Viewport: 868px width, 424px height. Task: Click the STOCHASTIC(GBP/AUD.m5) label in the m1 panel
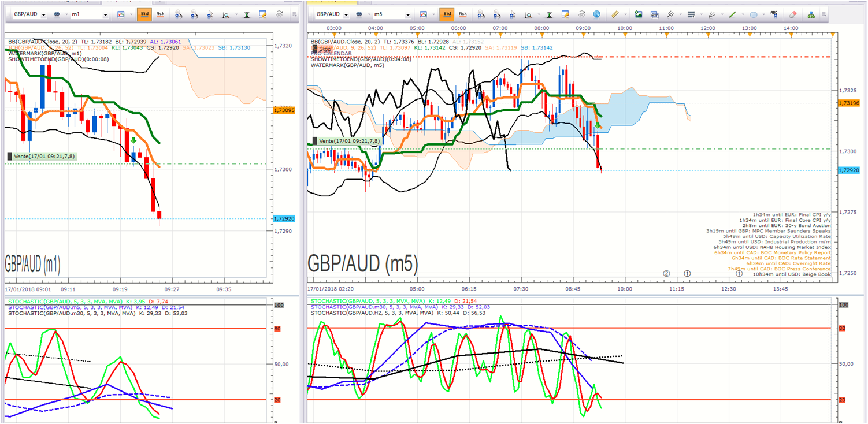[x=70, y=307]
